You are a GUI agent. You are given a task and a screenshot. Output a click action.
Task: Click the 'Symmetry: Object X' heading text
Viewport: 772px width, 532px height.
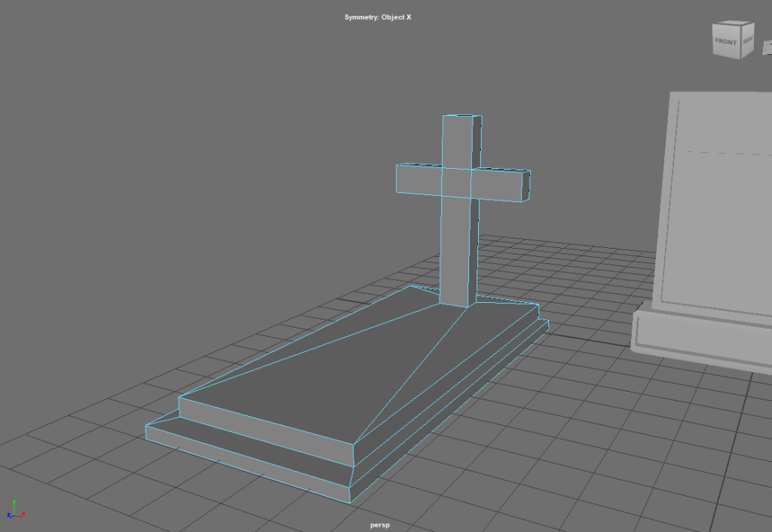click(x=378, y=17)
